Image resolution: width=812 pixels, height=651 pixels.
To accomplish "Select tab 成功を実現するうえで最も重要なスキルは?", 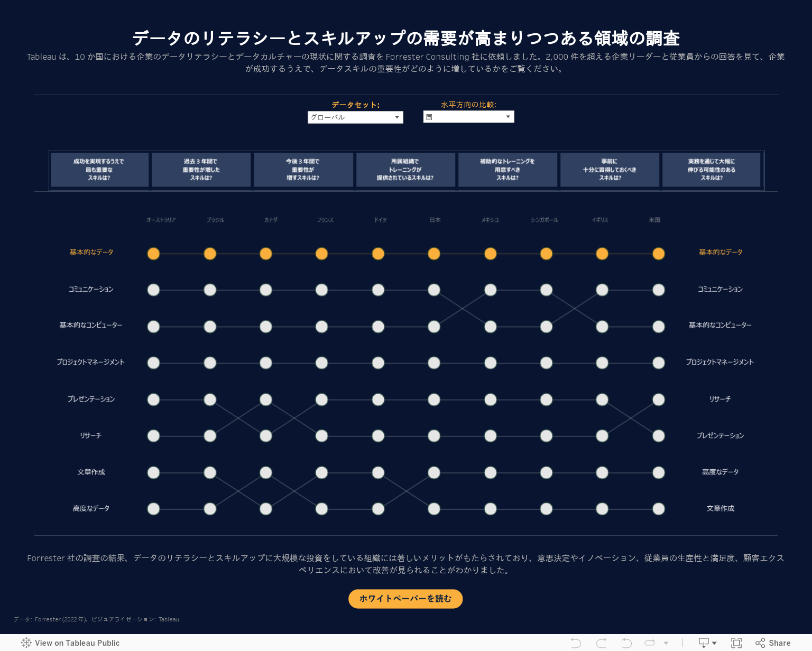I will pos(99,170).
